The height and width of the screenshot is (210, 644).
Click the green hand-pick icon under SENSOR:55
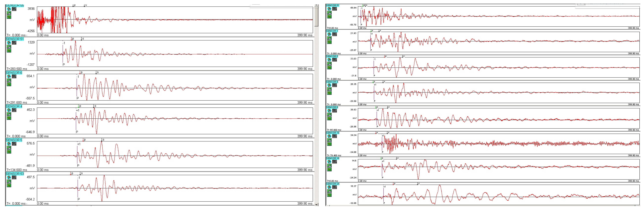9,13
